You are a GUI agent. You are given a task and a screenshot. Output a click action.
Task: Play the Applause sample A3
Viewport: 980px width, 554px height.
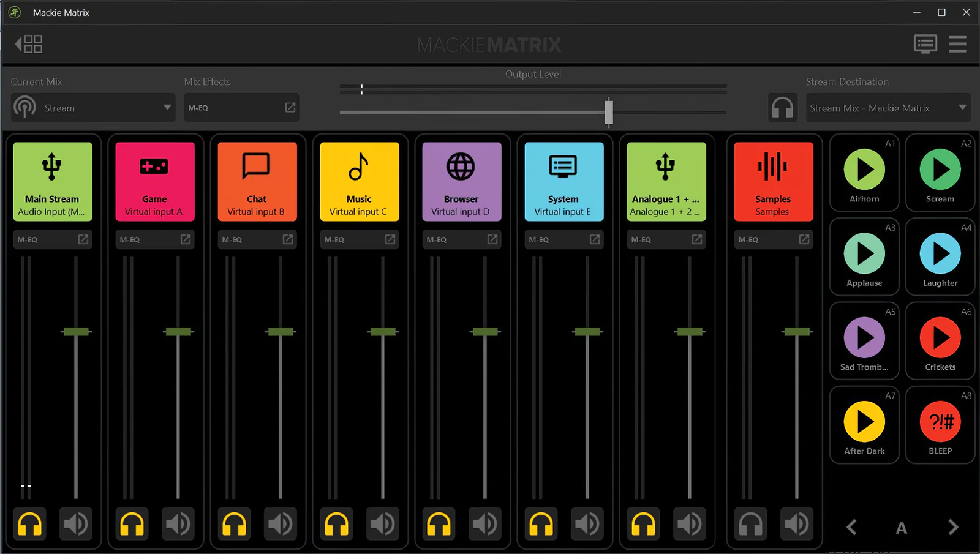864,253
